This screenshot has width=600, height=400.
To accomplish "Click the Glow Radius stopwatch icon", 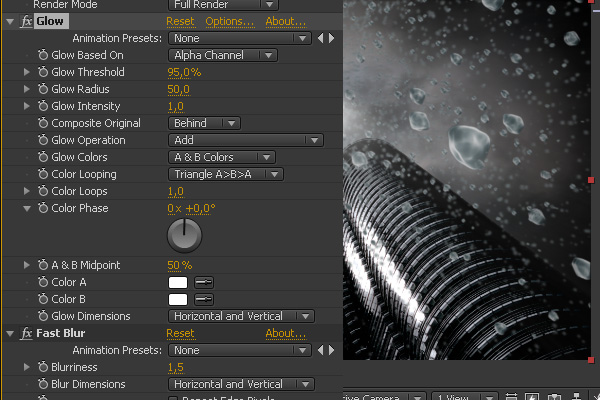I will click(x=43, y=89).
